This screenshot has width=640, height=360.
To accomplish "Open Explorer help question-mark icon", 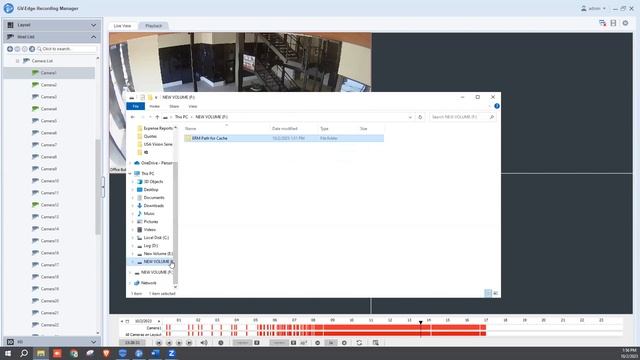I will pos(497,106).
